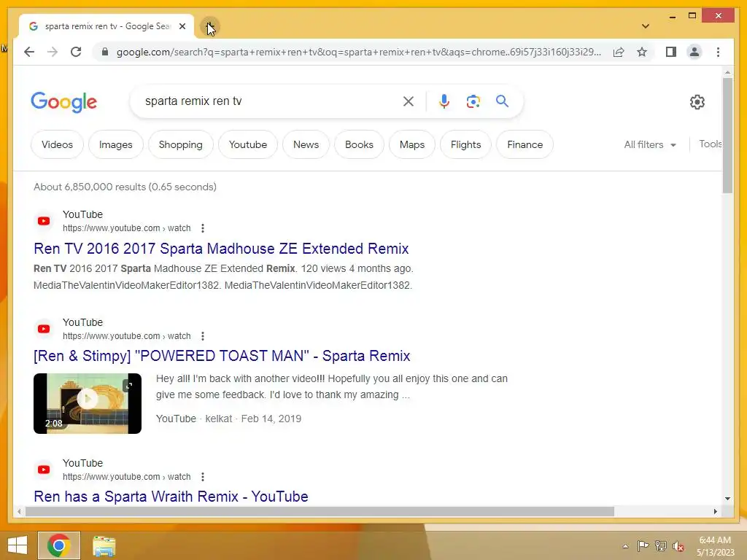Image resolution: width=747 pixels, height=560 pixels.
Task: Open Chrome from the taskbar
Action: 59,545
